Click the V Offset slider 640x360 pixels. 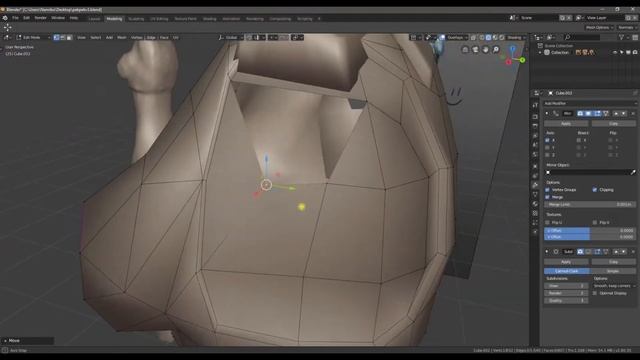590,237
